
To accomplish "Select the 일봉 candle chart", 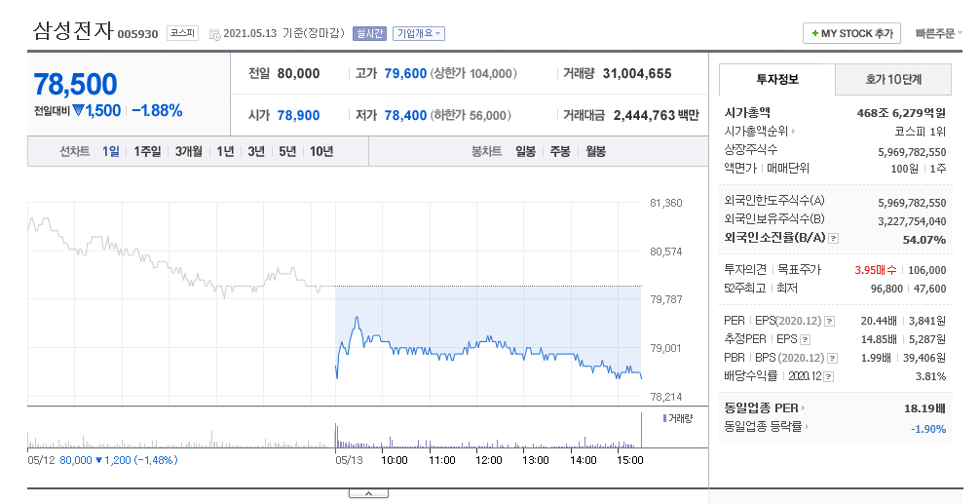I will coord(526,151).
